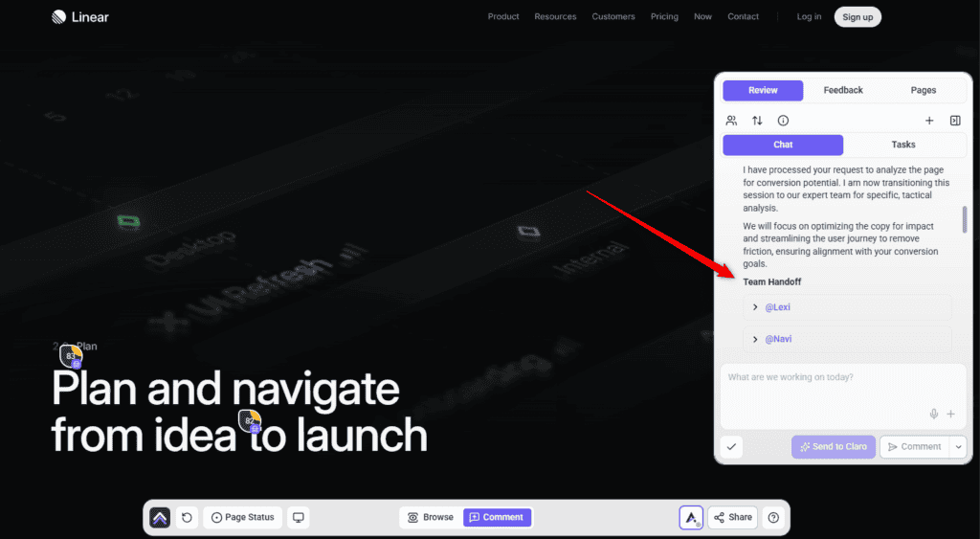The height and width of the screenshot is (539, 980).
Task: Click the attachment plus icon in message box
Action: click(x=950, y=414)
